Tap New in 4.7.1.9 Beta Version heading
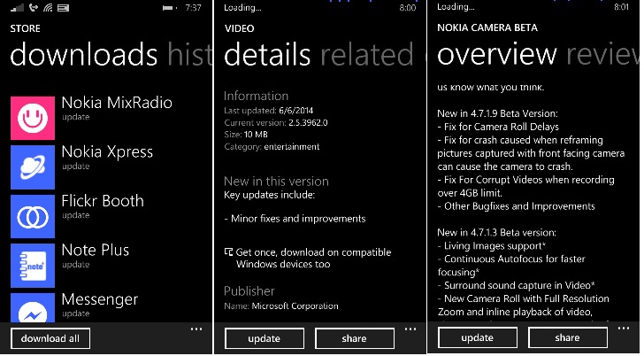Screen dimensions: 644x356 point(497,113)
